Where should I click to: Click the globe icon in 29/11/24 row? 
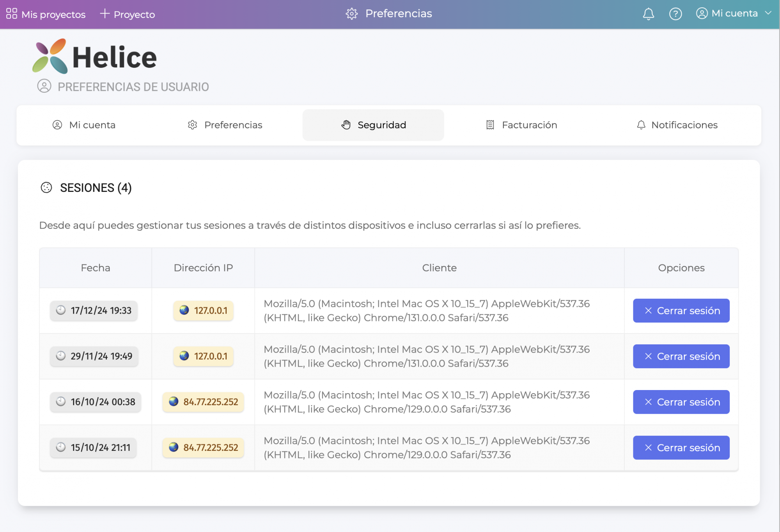(x=184, y=356)
